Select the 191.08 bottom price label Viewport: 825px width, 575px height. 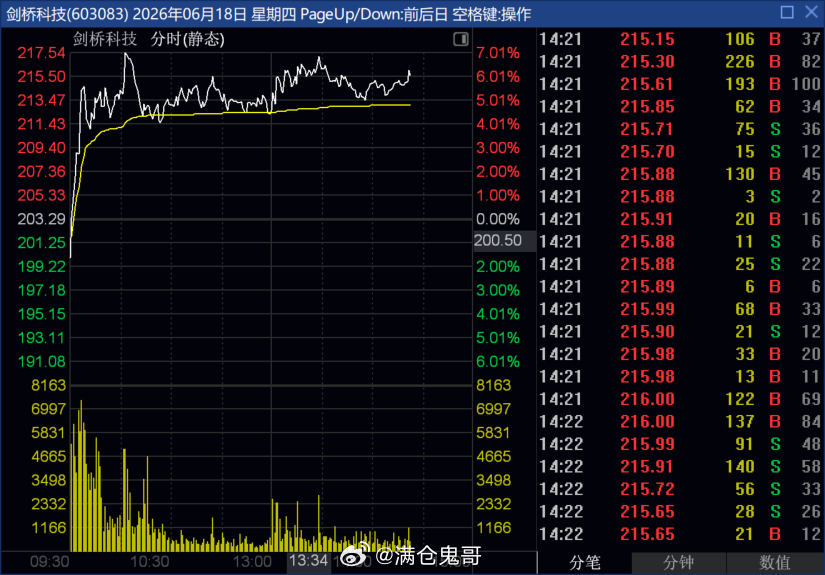41,361
